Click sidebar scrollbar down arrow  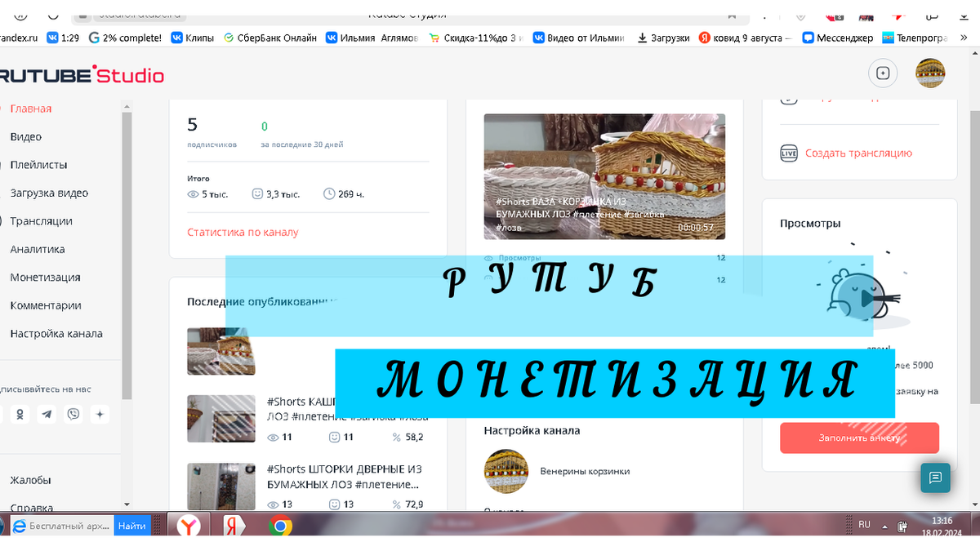[x=127, y=505]
